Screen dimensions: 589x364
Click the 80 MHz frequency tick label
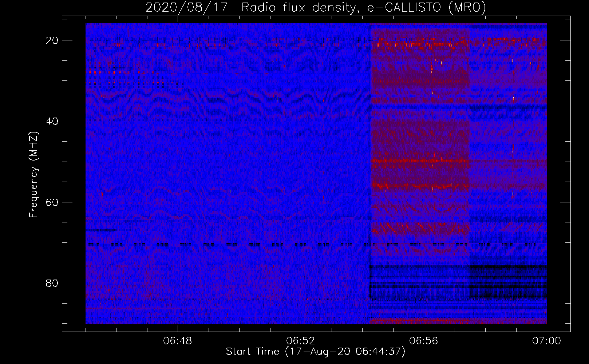(x=52, y=283)
